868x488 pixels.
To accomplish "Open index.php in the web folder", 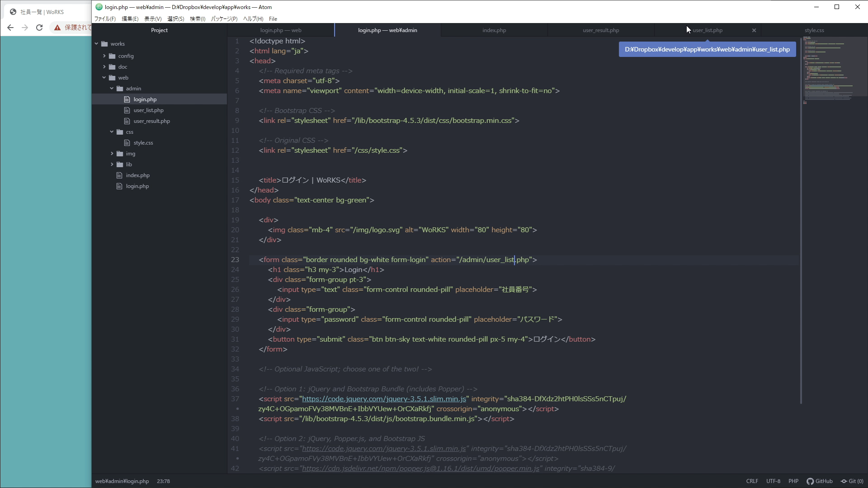I will tap(138, 175).
